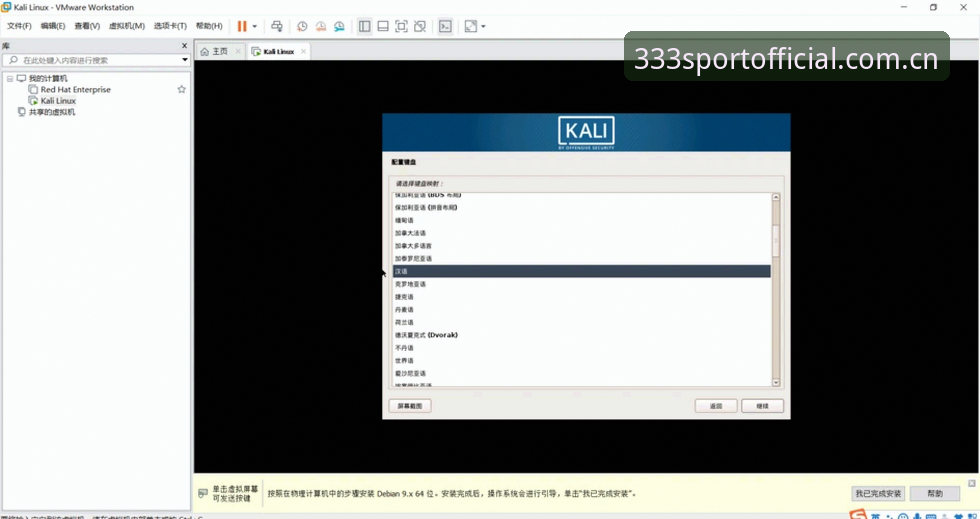The width and height of the screenshot is (980, 519).
Task: Select Red Hat Enterprise virtual machine
Action: click(76, 89)
